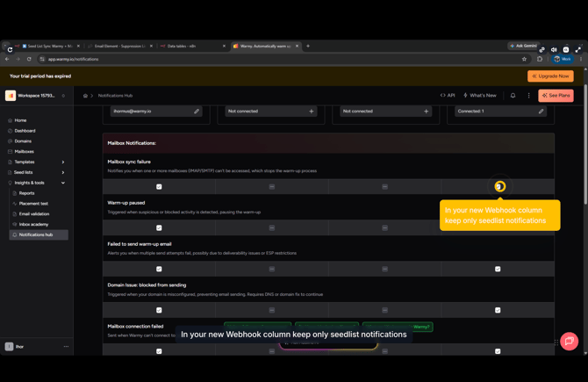Open Email validation in sidebar

[x=34, y=214]
